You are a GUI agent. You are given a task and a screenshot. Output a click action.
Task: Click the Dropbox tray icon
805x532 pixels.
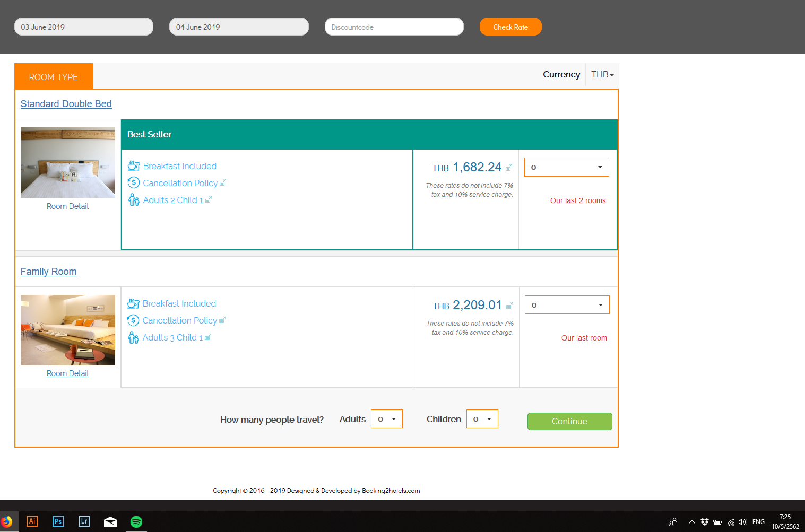point(705,522)
